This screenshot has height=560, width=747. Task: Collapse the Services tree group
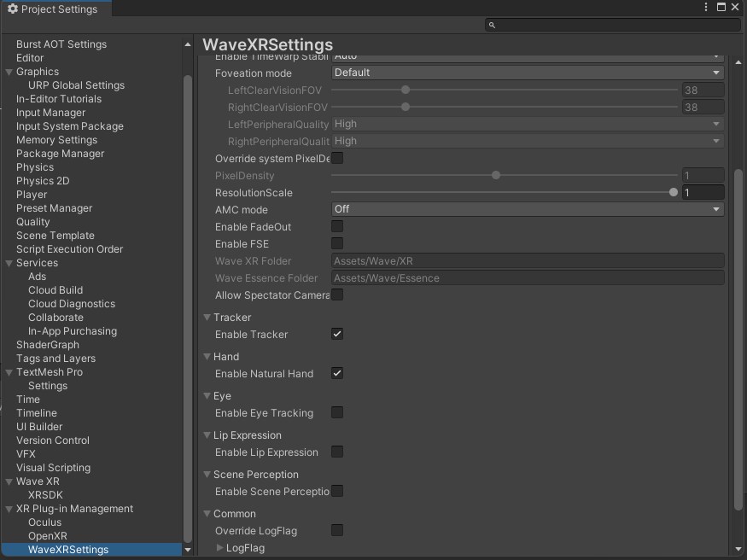point(9,263)
